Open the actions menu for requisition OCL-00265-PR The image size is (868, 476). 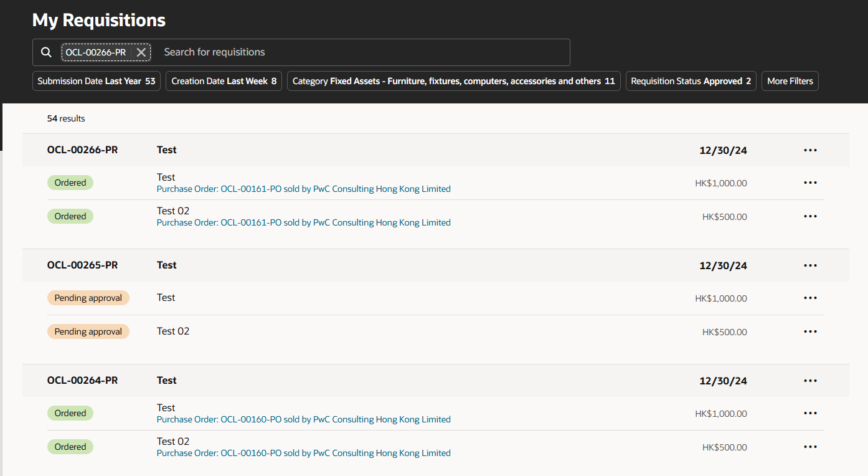pyautogui.click(x=810, y=265)
